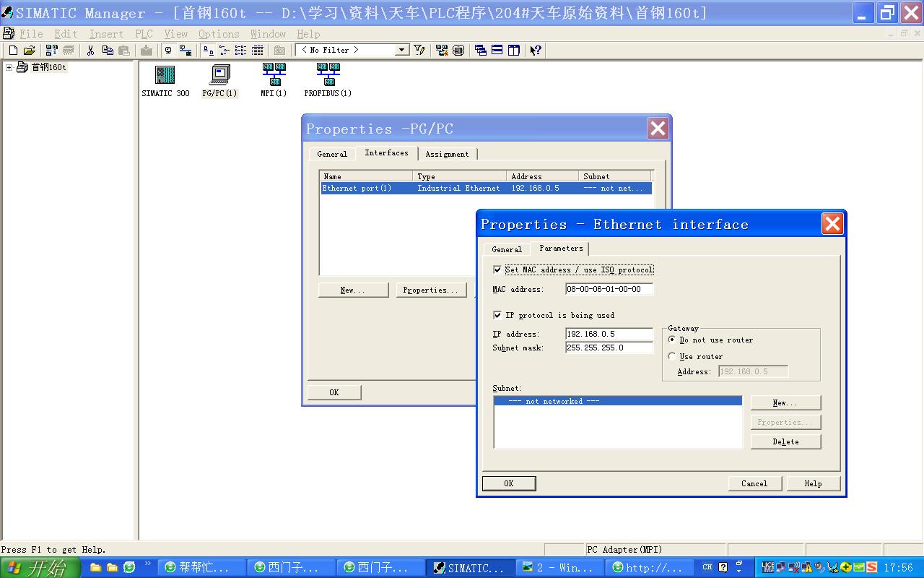The image size is (924, 578).
Task: Click into the Subnet mask field
Action: [609, 348]
